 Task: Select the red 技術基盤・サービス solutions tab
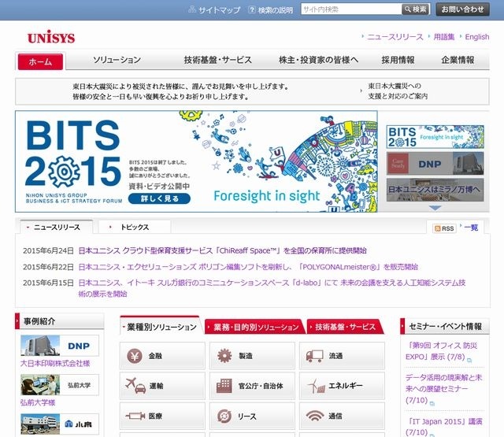[345, 327]
